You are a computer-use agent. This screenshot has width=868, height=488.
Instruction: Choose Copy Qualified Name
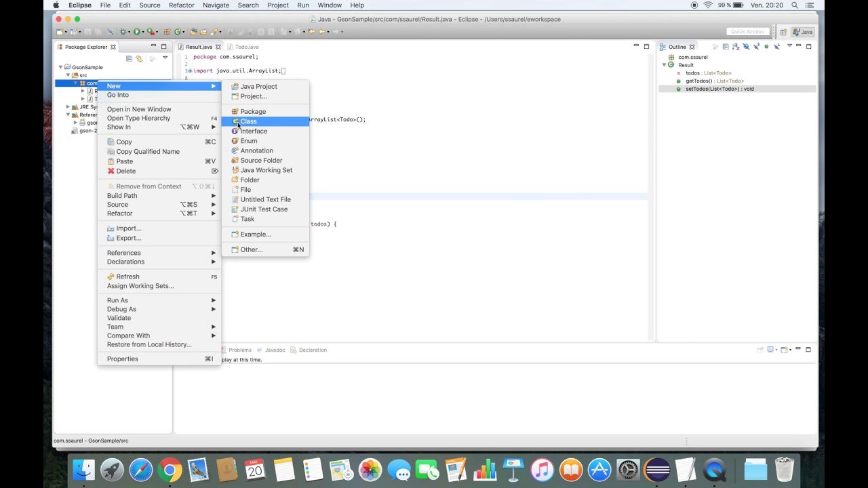pos(159,152)
